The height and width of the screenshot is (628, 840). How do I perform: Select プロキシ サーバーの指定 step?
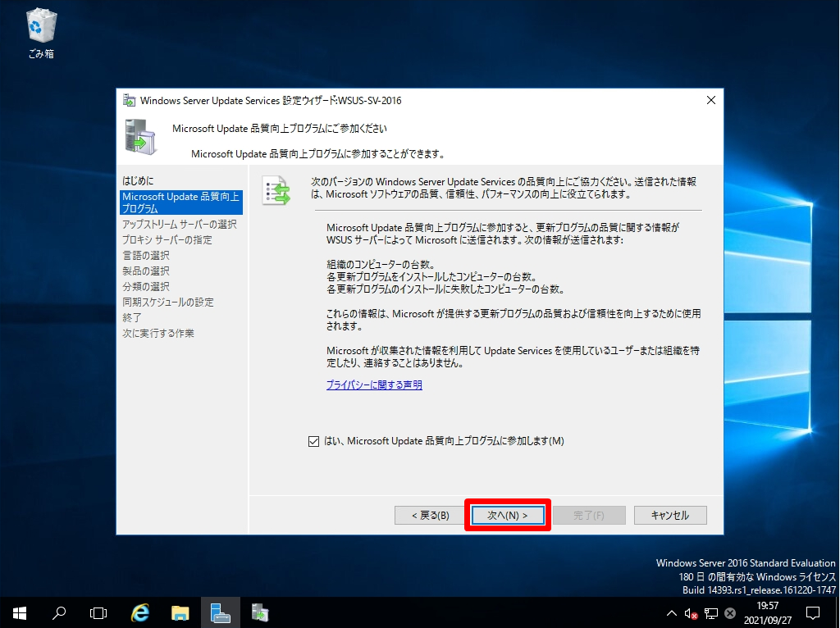click(x=167, y=240)
